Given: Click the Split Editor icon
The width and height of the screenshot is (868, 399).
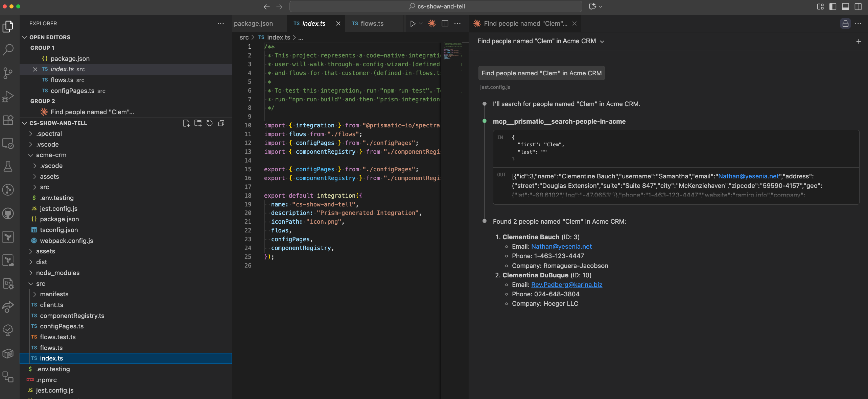Looking at the screenshot, I should click(x=445, y=23).
